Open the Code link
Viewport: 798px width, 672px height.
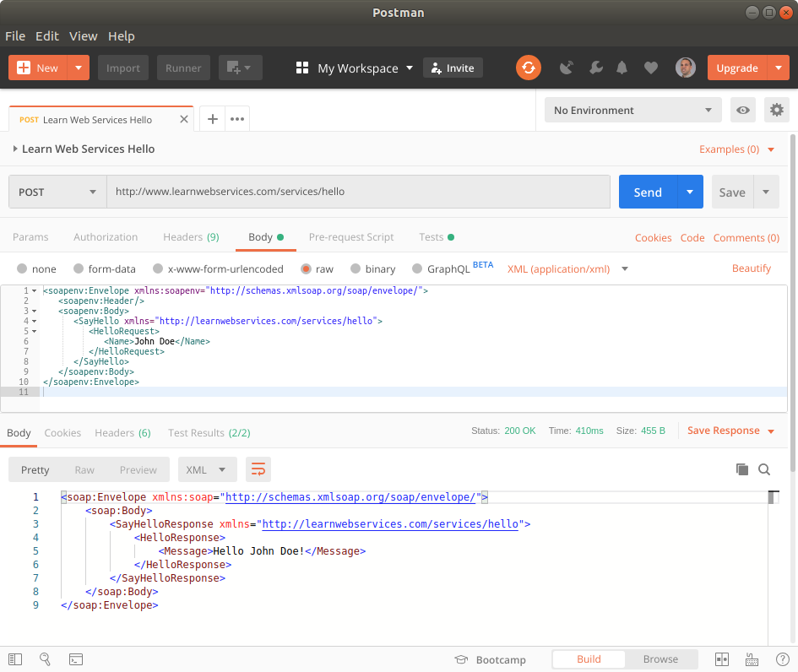[692, 237]
